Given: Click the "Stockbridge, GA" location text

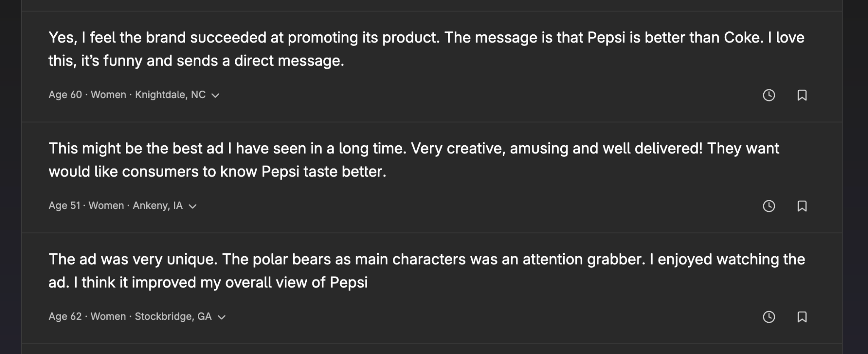Looking at the screenshot, I should (173, 317).
